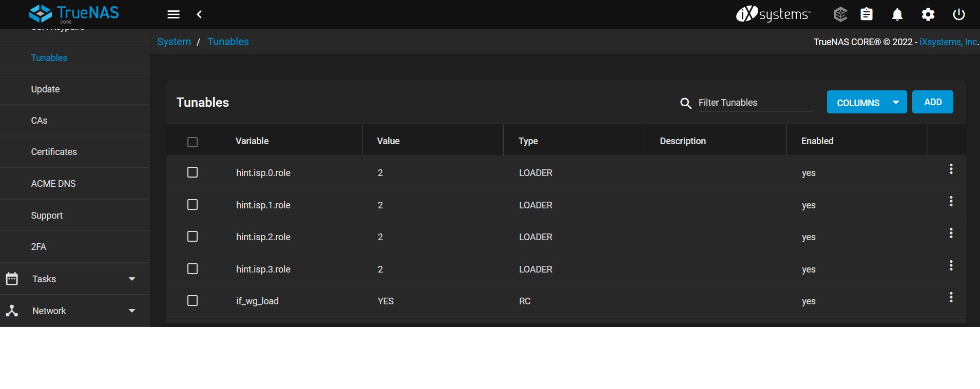Open the TrueCommand status icon
Image resolution: width=980 pixels, height=389 pixels.
click(x=840, y=14)
